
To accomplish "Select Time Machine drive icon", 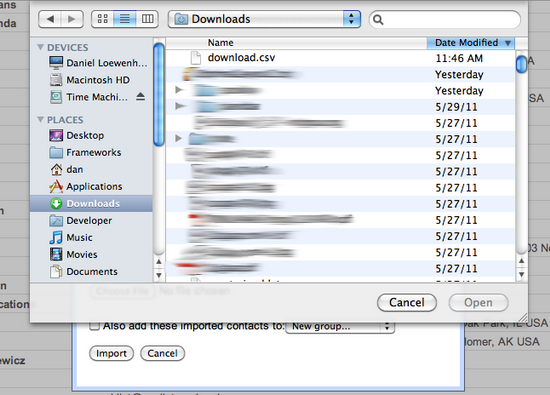I will click(x=56, y=97).
